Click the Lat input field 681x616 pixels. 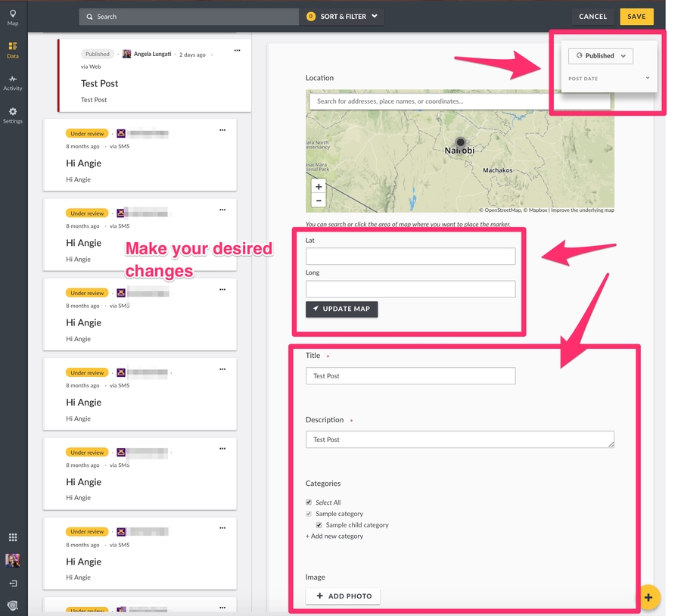tap(410, 257)
